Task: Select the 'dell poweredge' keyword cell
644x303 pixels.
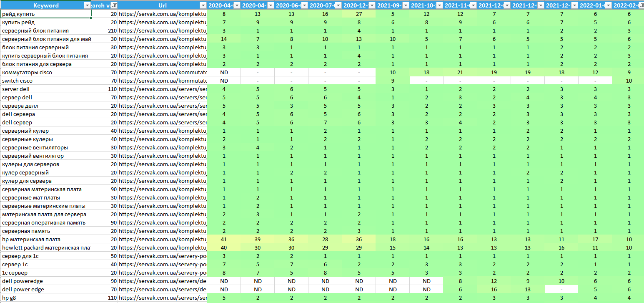Action: point(46,281)
